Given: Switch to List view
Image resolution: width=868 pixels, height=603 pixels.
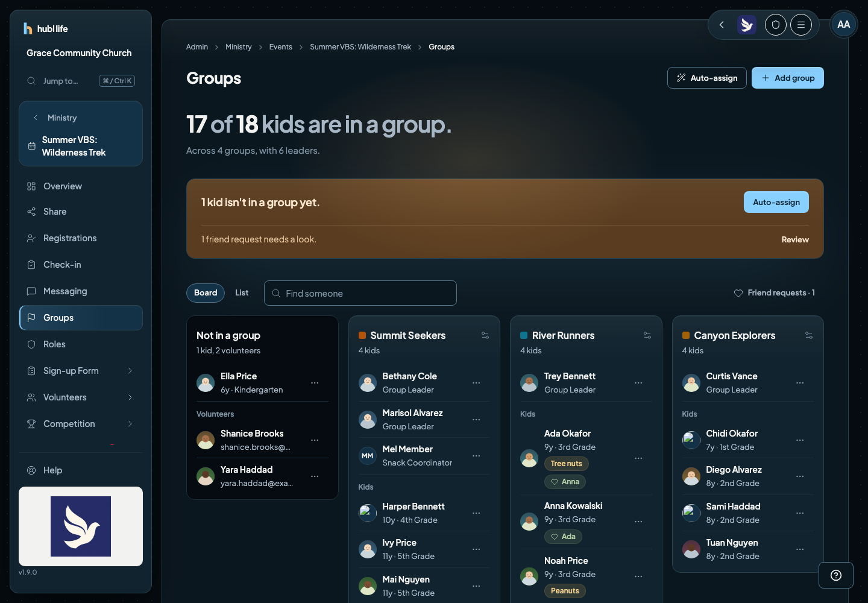Looking at the screenshot, I should pyautogui.click(x=242, y=293).
